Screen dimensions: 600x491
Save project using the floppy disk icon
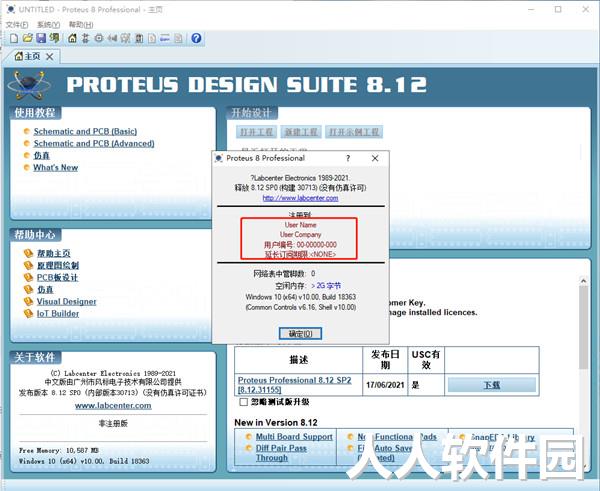click(41, 38)
